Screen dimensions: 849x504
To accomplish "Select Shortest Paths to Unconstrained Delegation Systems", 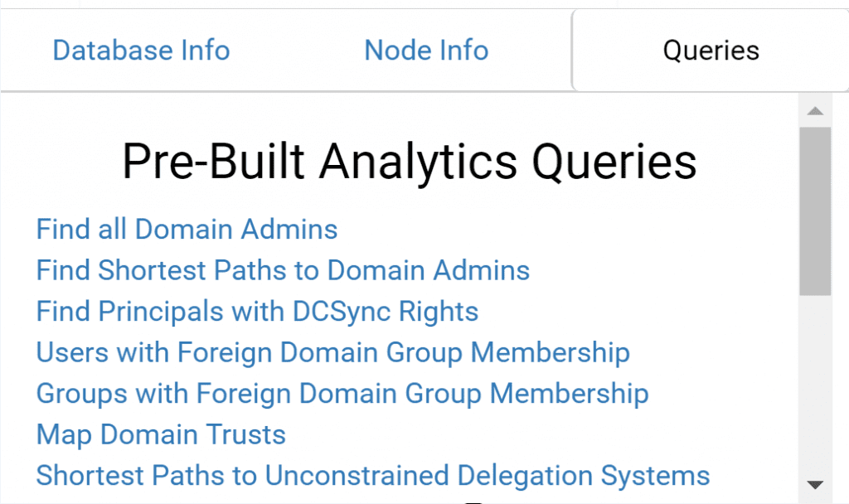I will tap(373, 476).
